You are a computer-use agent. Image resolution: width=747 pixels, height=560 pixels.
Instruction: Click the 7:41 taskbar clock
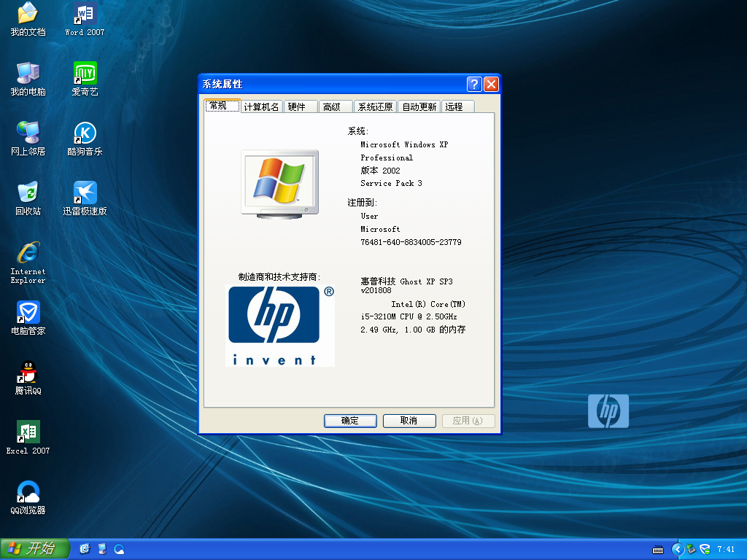tap(726, 550)
